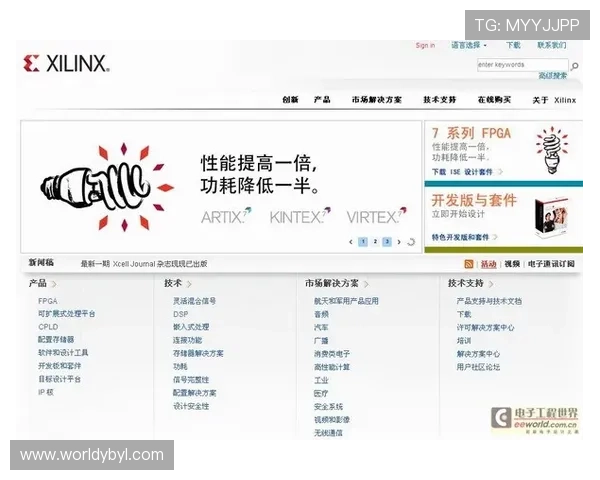Open 在线购买 in main navigation
The width and height of the screenshot is (600, 480).
494,100
